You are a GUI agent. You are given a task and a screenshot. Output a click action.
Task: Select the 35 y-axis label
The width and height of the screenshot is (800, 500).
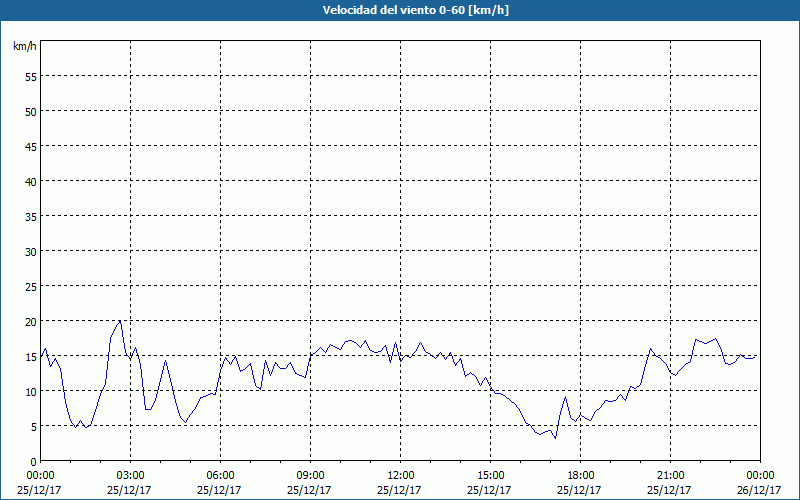[31, 216]
